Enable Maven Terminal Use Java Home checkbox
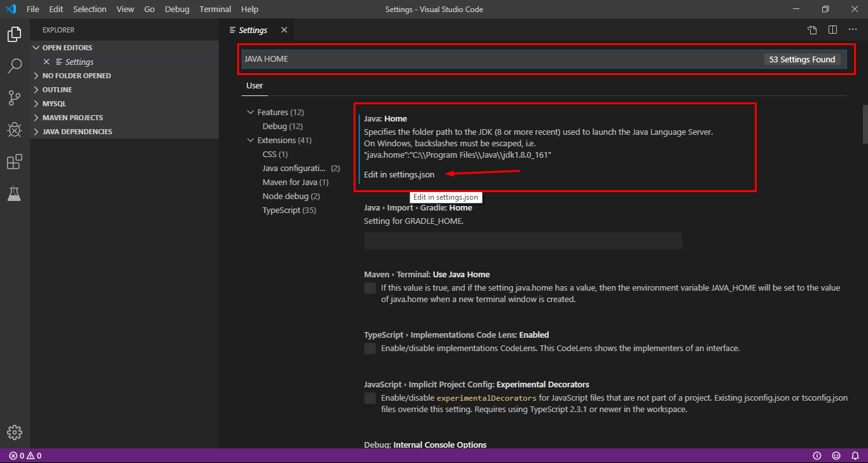 369,287
